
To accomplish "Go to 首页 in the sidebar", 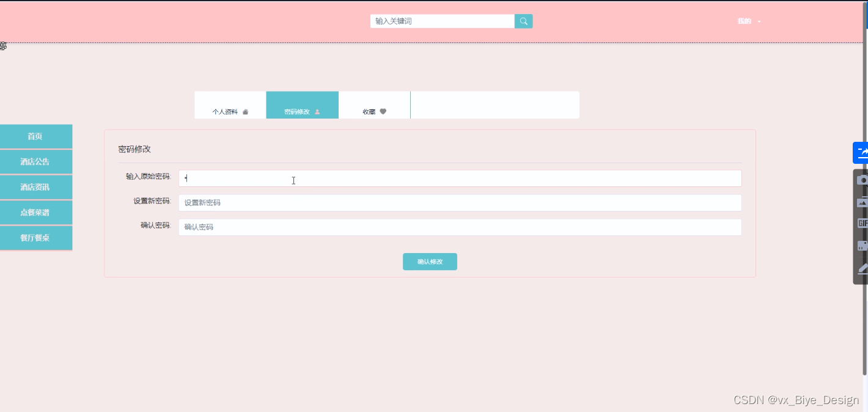I will [36, 137].
